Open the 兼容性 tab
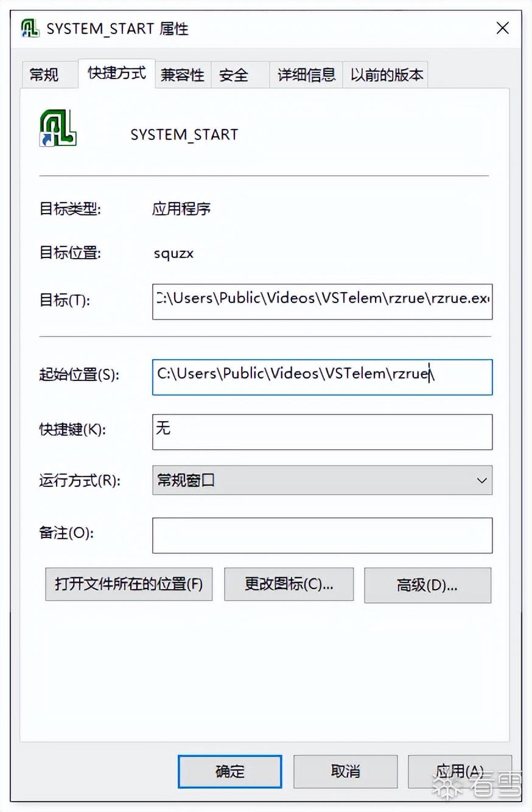The image size is (532, 812). pos(183,75)
